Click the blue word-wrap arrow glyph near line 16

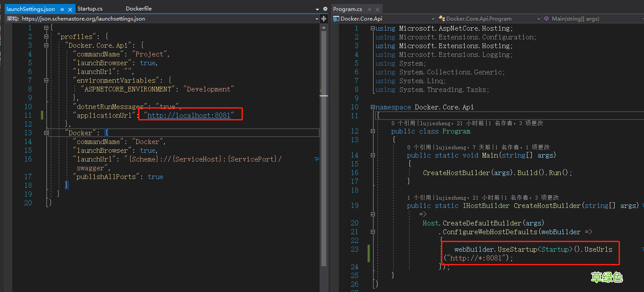(x=317, y=160)
